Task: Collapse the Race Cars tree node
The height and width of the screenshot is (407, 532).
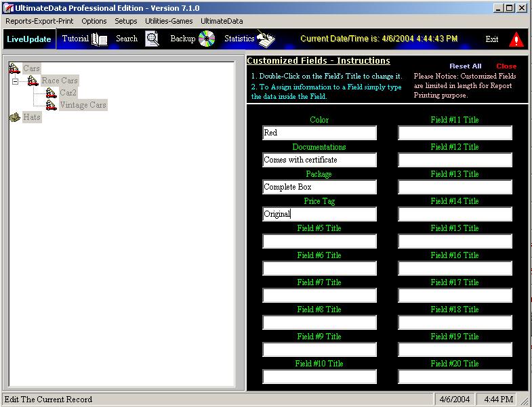Action: coord(14,81)
